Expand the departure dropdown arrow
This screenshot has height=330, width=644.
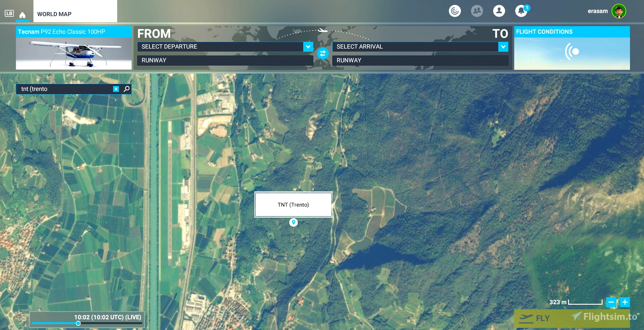pyautogui.click(x=308, y=46)
